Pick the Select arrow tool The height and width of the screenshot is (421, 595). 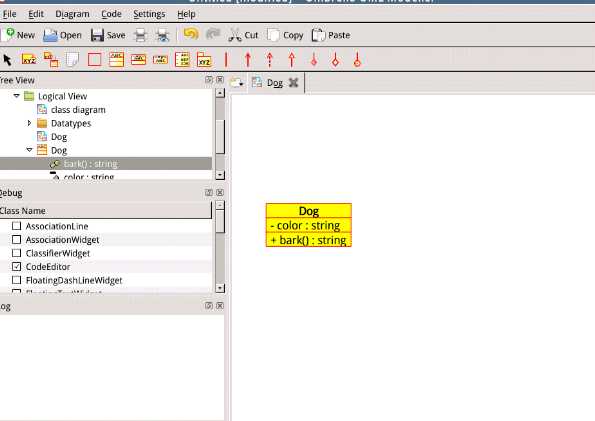coord(7,60)
